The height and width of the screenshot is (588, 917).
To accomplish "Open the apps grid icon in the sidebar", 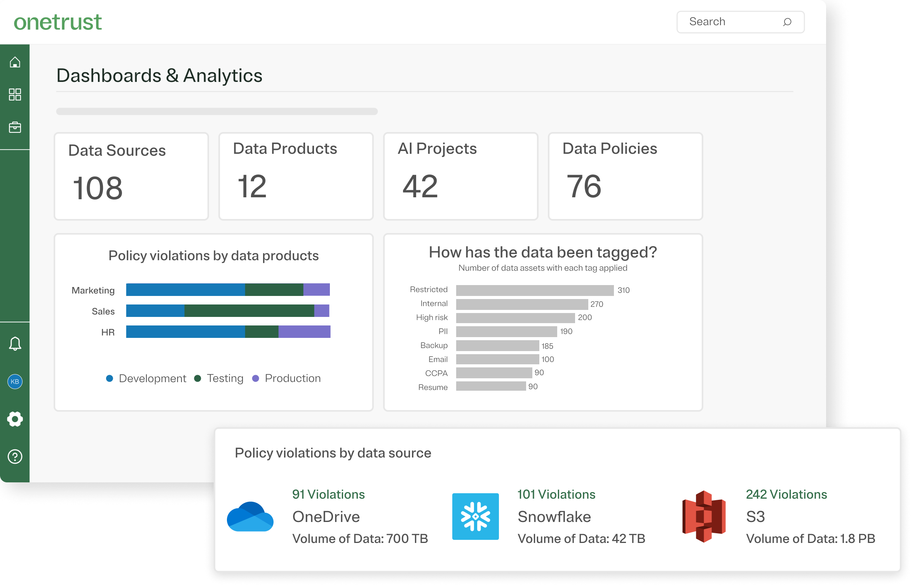I will (15, 94).
